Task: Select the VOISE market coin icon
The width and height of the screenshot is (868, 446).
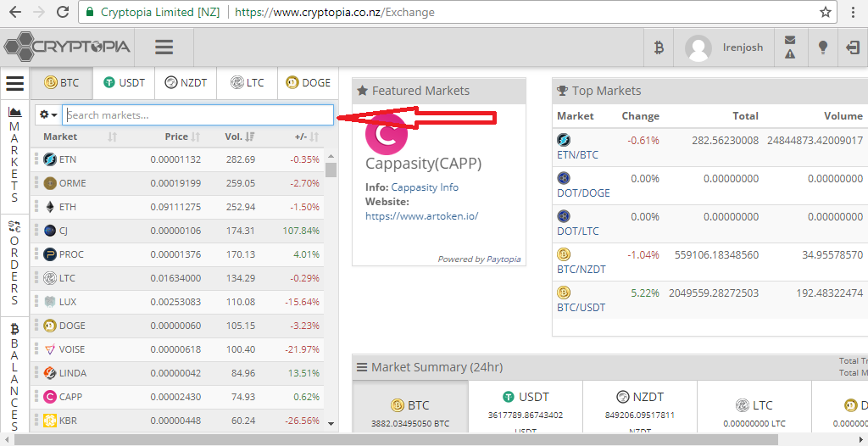Action: [x=50, y=349]
